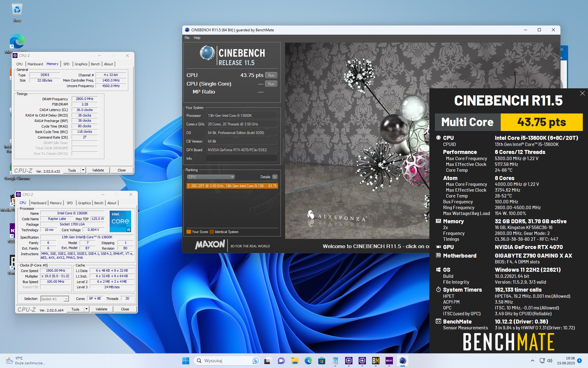Select Cinebench icon on taskbar
This screenshot has height=368, width=588.
pos(403,361)
